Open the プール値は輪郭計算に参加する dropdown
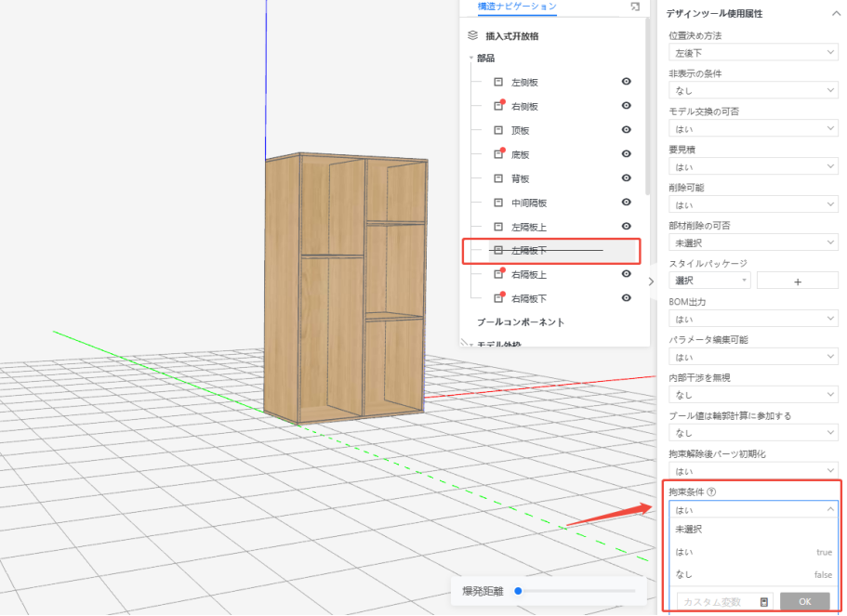 (x=753, y=433)
